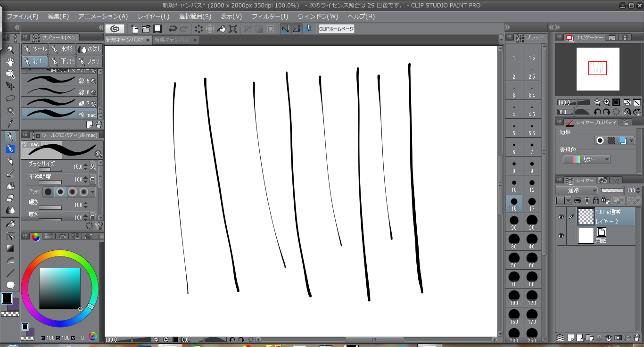644x347 pixels.
Task: Click the delete layer trash icon
Action: 636,338
